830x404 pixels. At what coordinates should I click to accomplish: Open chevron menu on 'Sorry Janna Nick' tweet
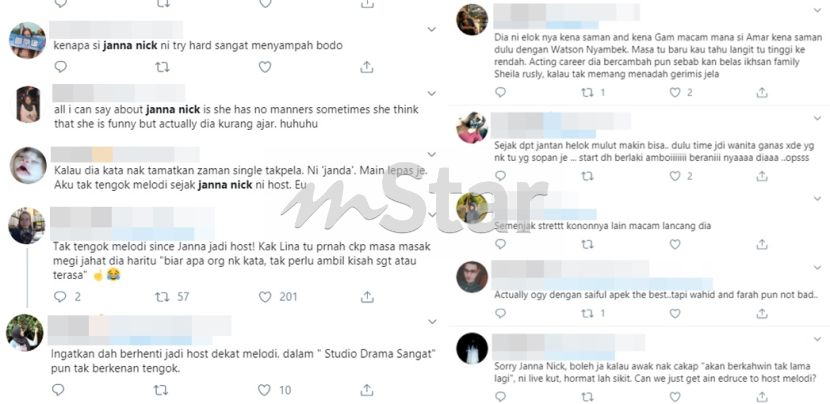pyautogui.click(x=817, y=338)
